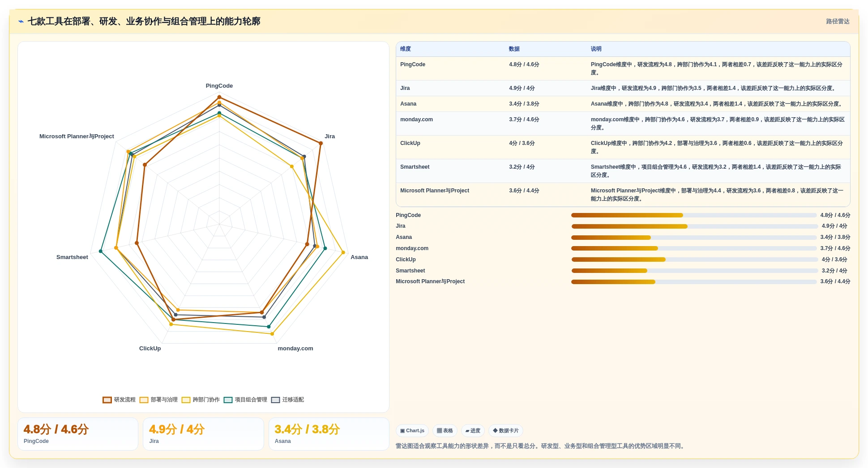Viewport: 868px width, 468px height.
Task: Click Microsoft Planner与Project progress bar
Action: coord(694,282)
